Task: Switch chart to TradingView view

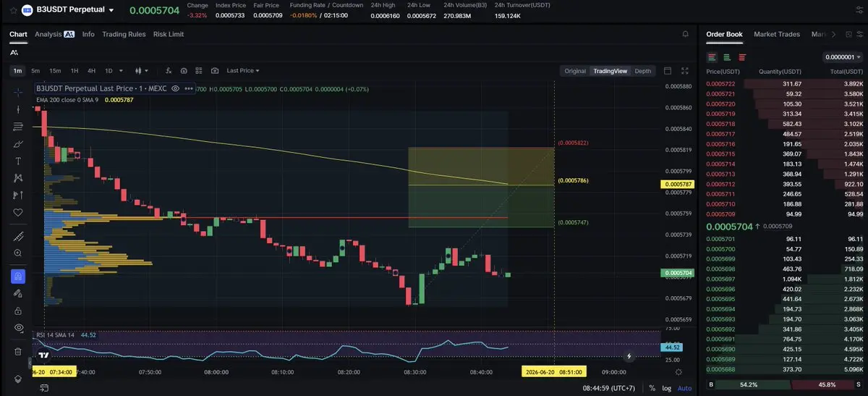Action: click(x=610, y=71)
